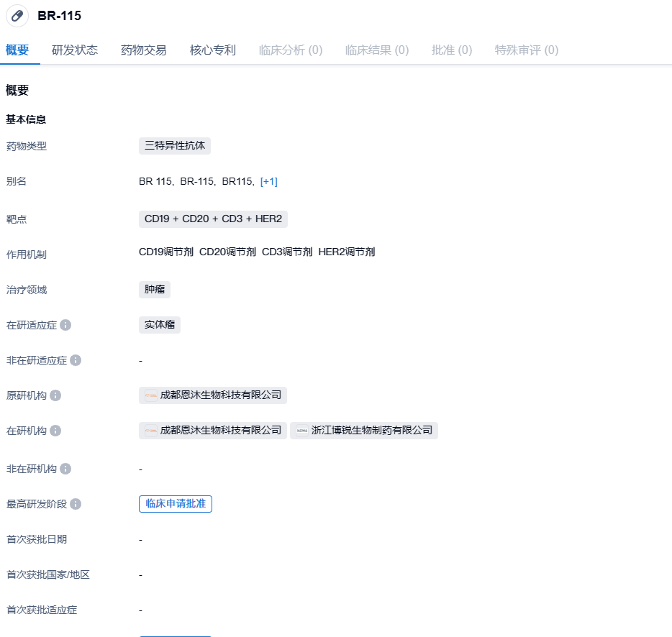Click the CD19 + CD20 + CD3 + HER2 target tag
Viewport: 672px width, 637px height.
point(213,219)
